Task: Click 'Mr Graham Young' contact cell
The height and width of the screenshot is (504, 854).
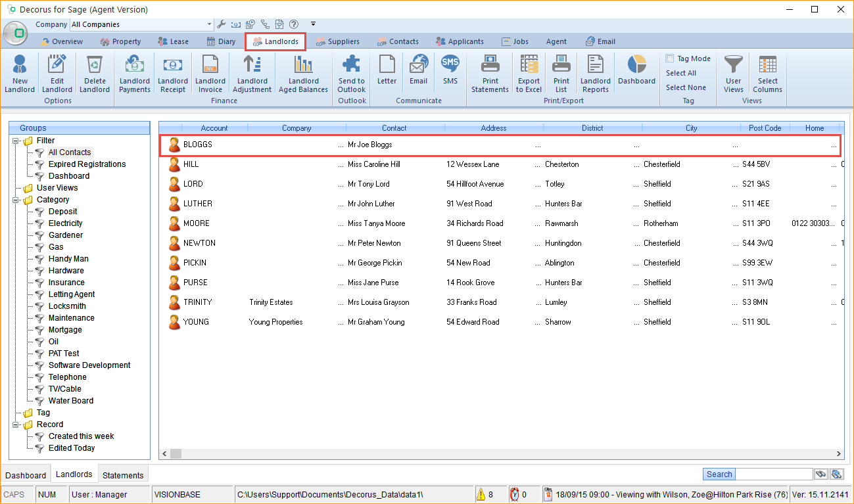Action: pyautogui.click(x=376, y=322)
